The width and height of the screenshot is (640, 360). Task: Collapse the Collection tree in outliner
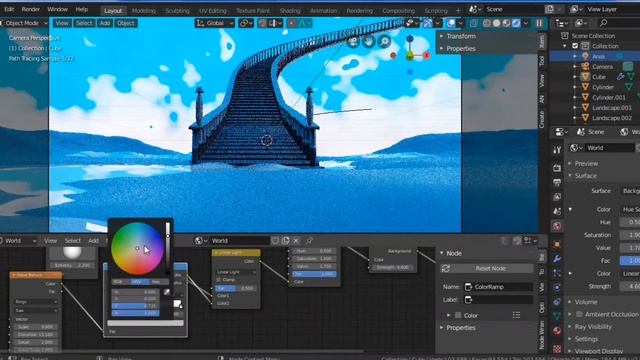pyautogui.click(x=565, y=46)
